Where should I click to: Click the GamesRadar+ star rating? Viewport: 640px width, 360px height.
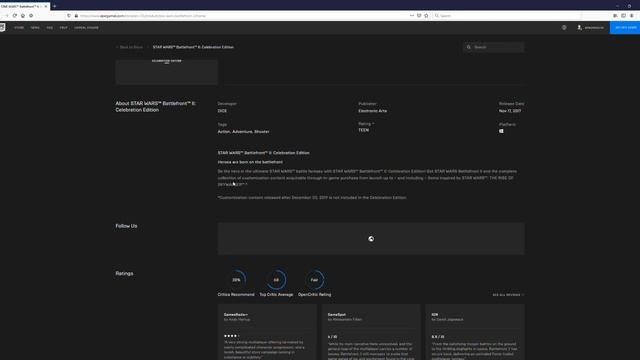[x=231, y=336]
